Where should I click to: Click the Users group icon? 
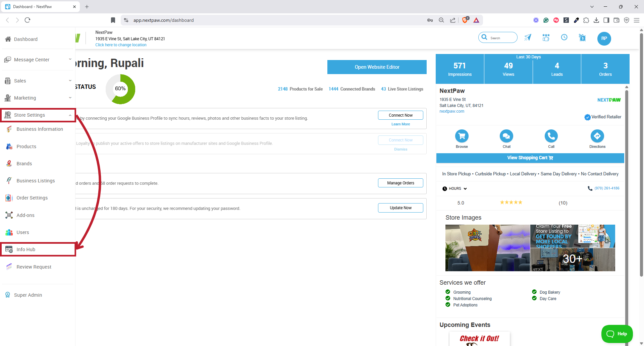click(9, 232)
